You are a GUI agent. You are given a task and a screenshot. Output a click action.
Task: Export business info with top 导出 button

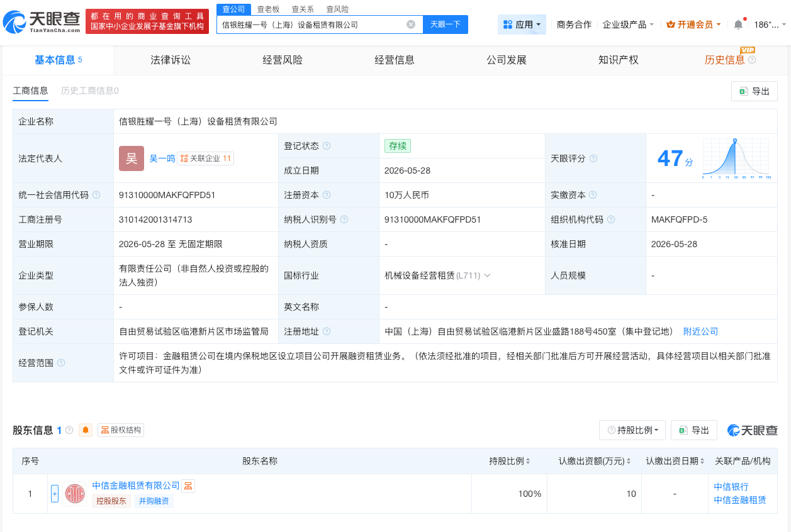tap(754, 91)
